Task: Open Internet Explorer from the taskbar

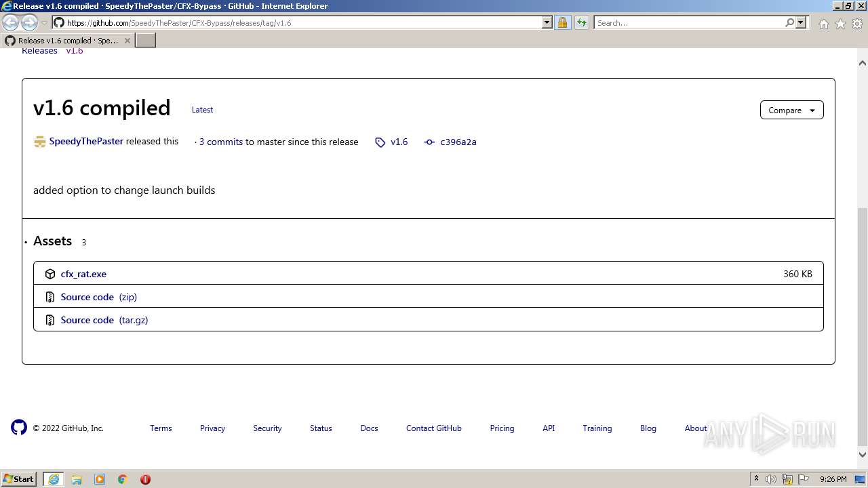Action: 54,479
